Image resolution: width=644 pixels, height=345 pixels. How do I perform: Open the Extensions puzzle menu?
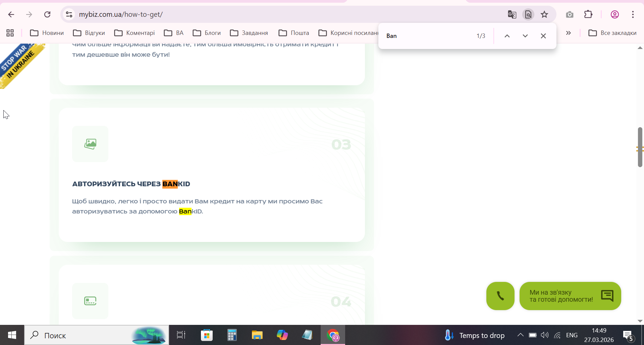tap(588, 14)
